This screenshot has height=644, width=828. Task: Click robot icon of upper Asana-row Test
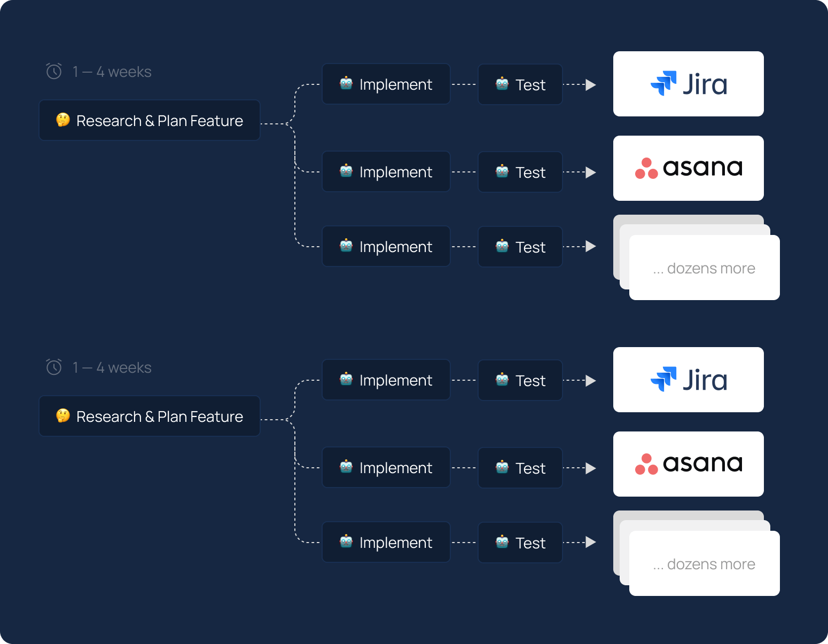pos(502,171)
